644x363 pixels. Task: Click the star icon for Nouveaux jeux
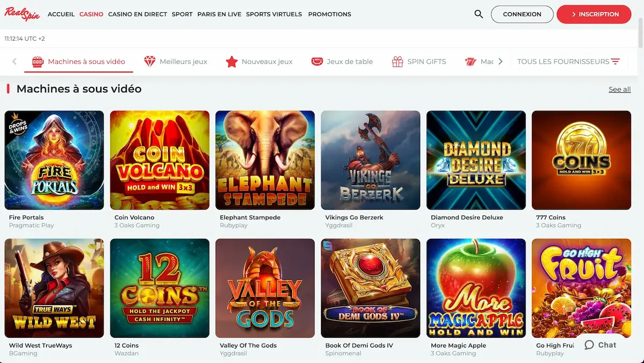[231, 62]
